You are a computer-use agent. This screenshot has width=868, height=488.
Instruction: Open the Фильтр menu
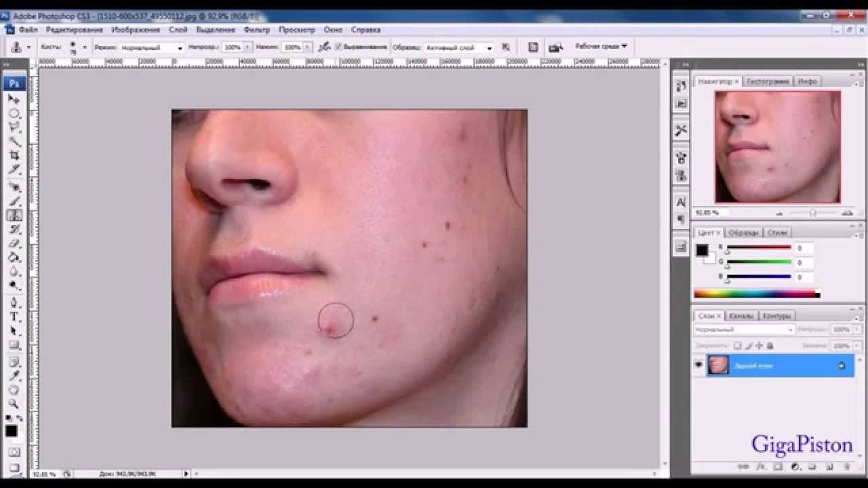tap(256, 30)
